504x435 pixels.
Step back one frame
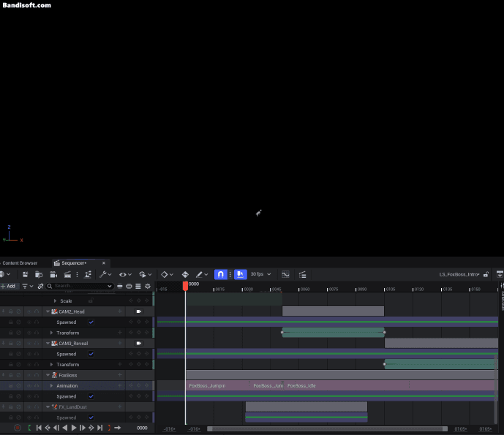pyautogui.click(x=56, y=428)
